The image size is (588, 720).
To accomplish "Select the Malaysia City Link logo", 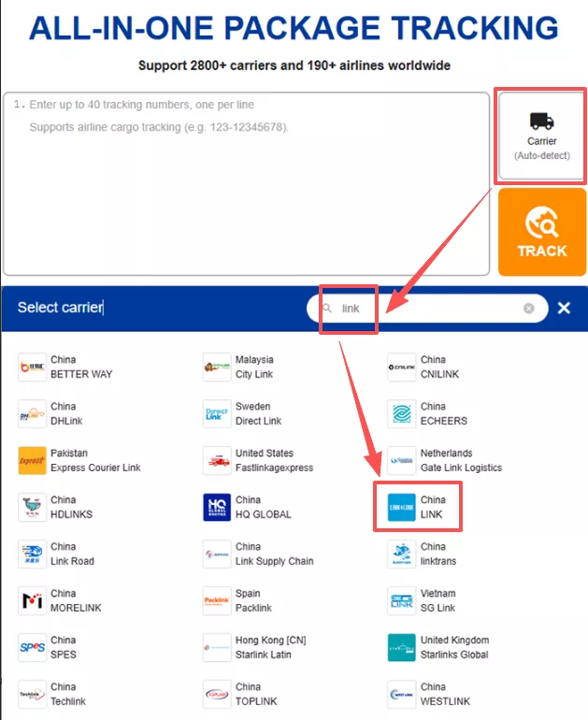I will (x=217, y=367).
